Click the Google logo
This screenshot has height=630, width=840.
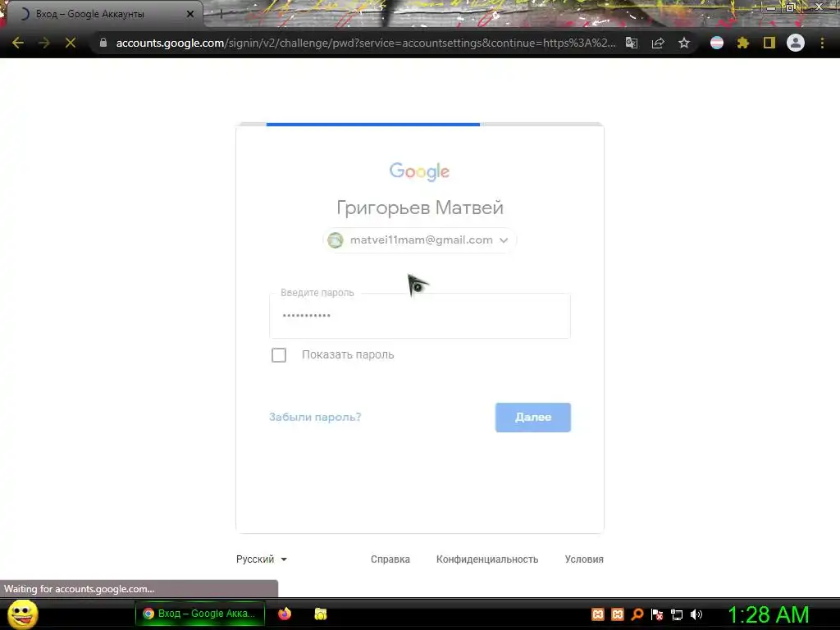[419, 171]
